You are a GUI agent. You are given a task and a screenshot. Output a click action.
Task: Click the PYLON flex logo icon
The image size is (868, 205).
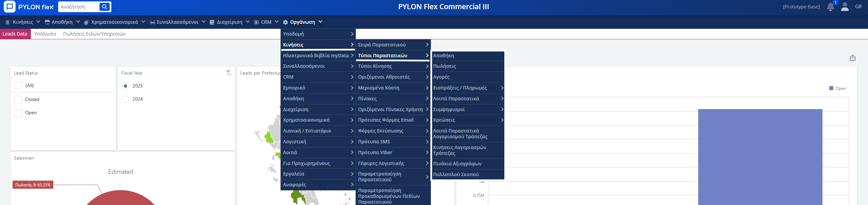10,6
